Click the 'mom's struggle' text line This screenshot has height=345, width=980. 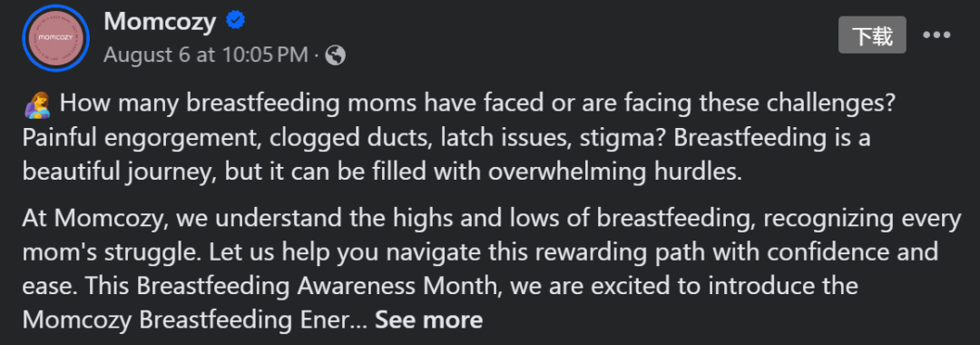point(480,253)
